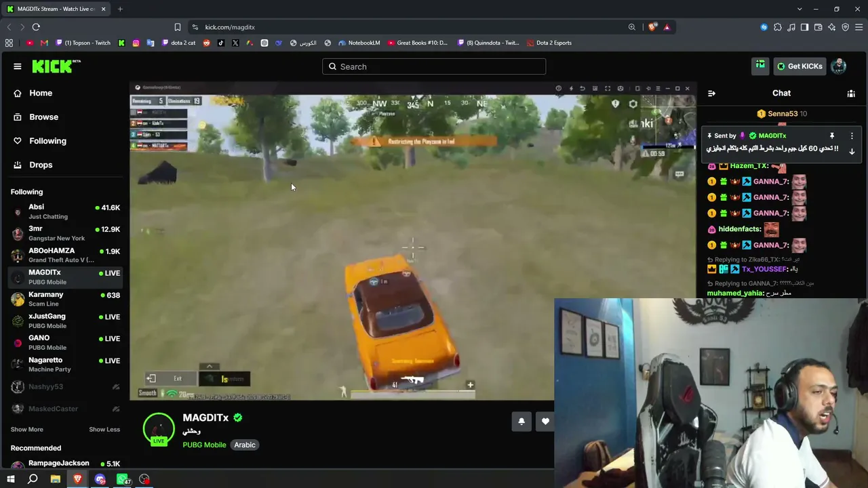Bookmark this page with bookmark icon

[177, 27]
